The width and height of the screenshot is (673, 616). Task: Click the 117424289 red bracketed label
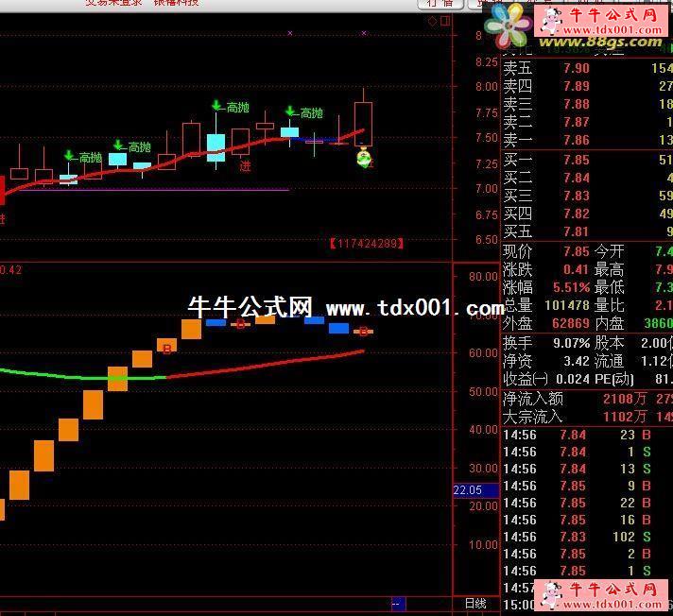click(x=367, y=244)
